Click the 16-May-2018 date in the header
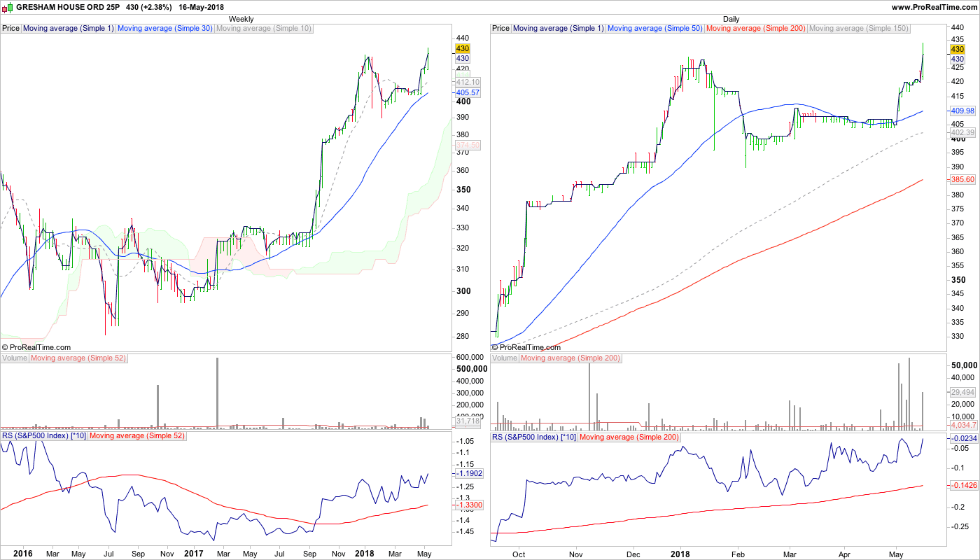The height and width of the screenshot is (560, 980). click(202, 7)
